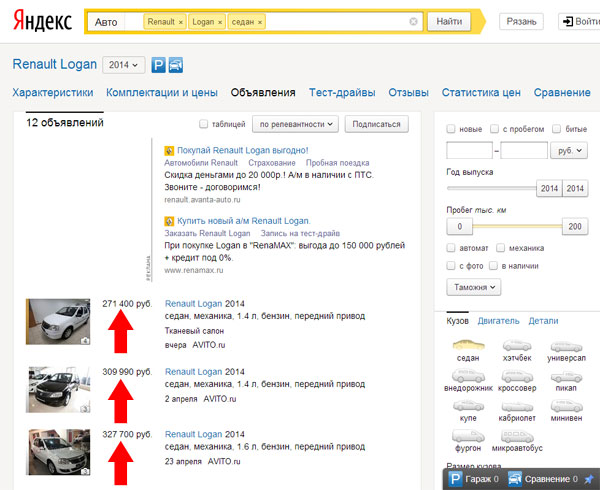Open the 271 400 руб. car photo thumbnail
Image resolution: width=600 pixels, height=490 pixels.
click(x=58, y=322)
